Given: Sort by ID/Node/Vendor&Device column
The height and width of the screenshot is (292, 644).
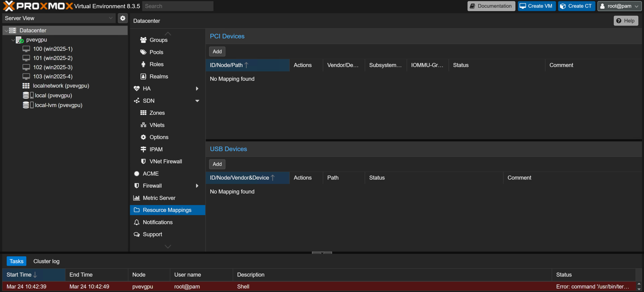Looking at the screenshot, I should coord(248,178).
